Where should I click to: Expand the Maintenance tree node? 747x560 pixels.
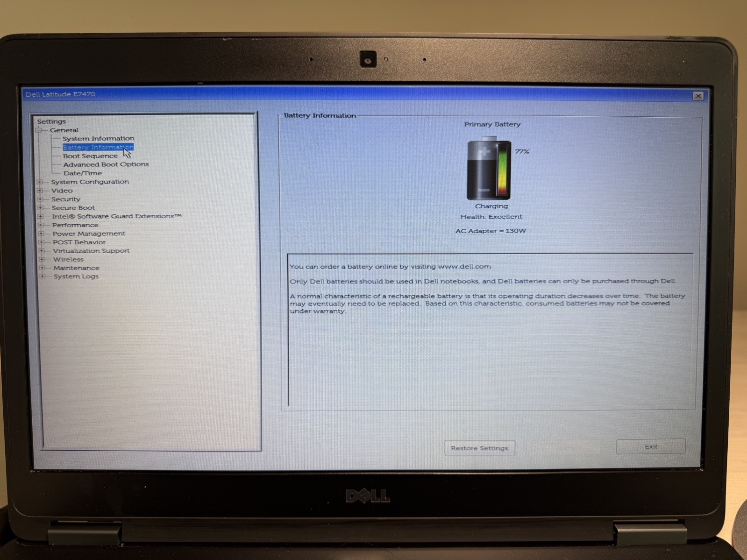click(42, 268)
